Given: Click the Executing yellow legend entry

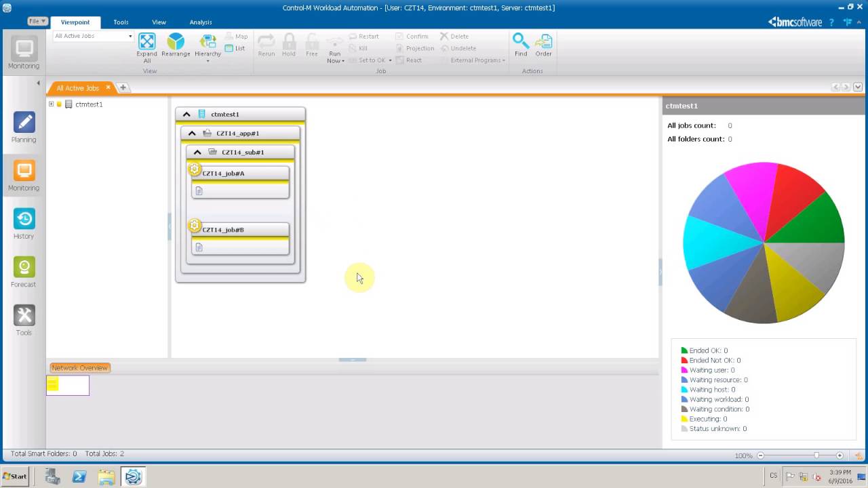Looking at the screenshot, I should [704, 419].
